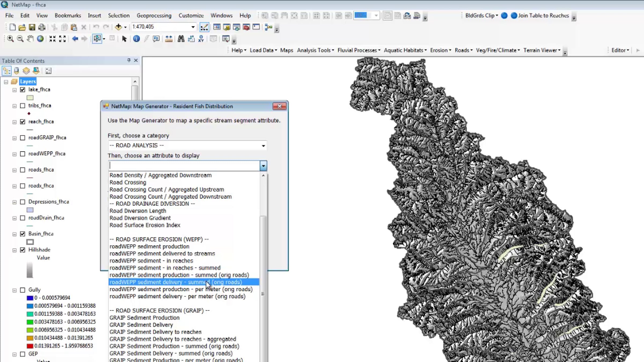
Task: Open the Go To XY tool
Action: point(201,39)
